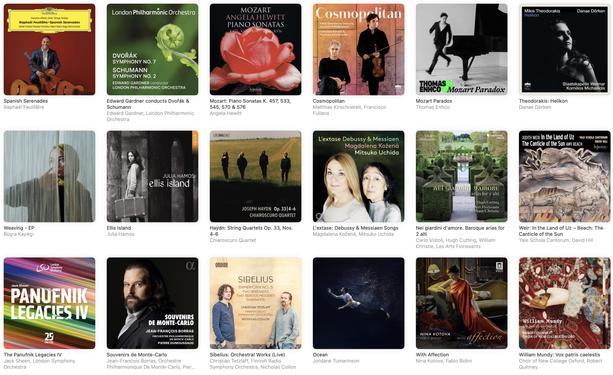Open Dvořák Symphony No. 7 album artwork

coord(152,49)
